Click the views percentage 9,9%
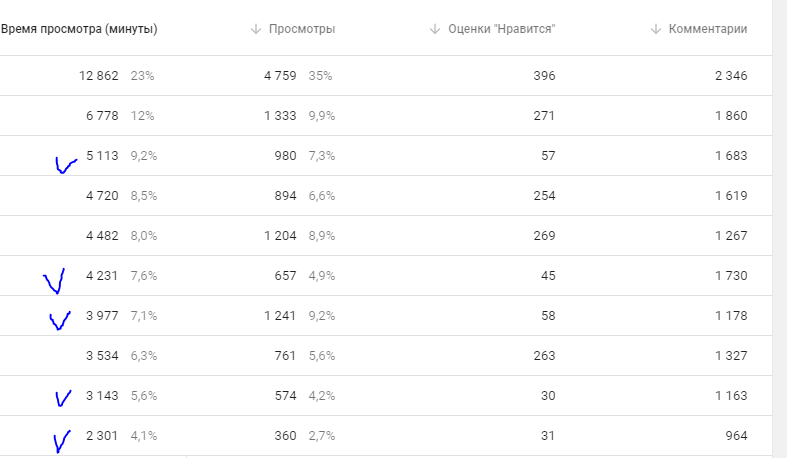The width and height of the screenshot is (787, 458). (322, 115)
